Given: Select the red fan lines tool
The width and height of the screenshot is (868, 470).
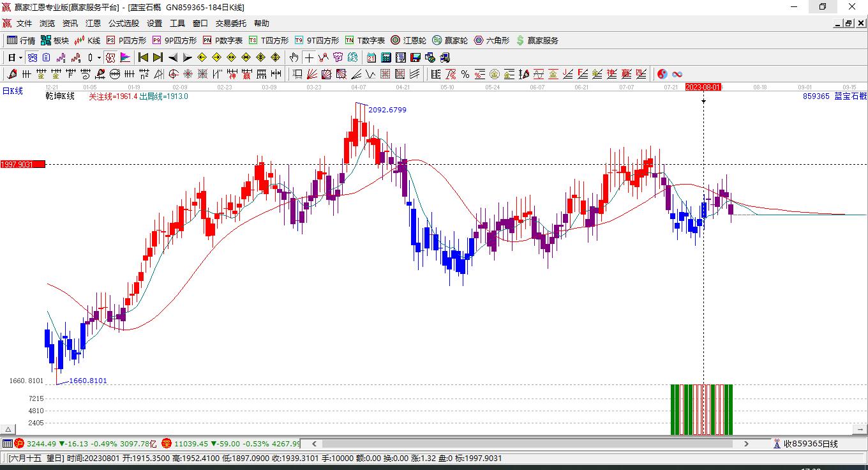Looking at the screenshot, I should pyautogui.click(x=312, y=74).
